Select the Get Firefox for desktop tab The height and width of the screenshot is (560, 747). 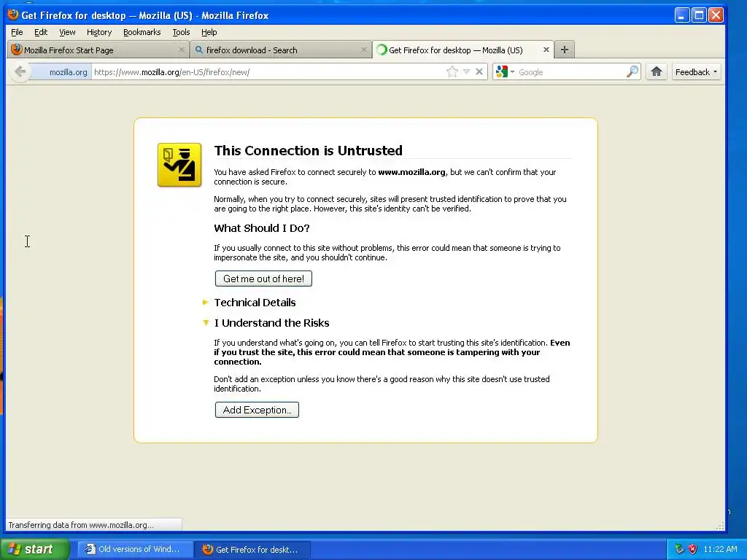pos(462,50)
